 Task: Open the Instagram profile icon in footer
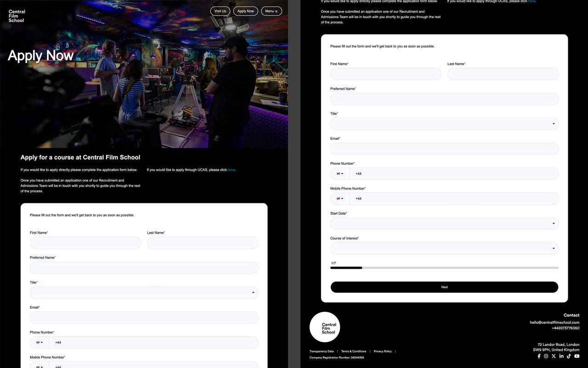[x=546, y=356]
